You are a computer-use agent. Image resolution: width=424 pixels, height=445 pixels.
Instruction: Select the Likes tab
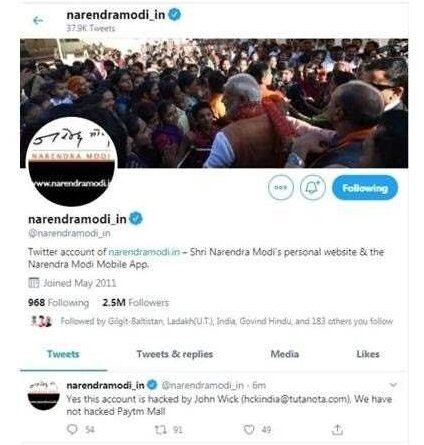point(368,354)
